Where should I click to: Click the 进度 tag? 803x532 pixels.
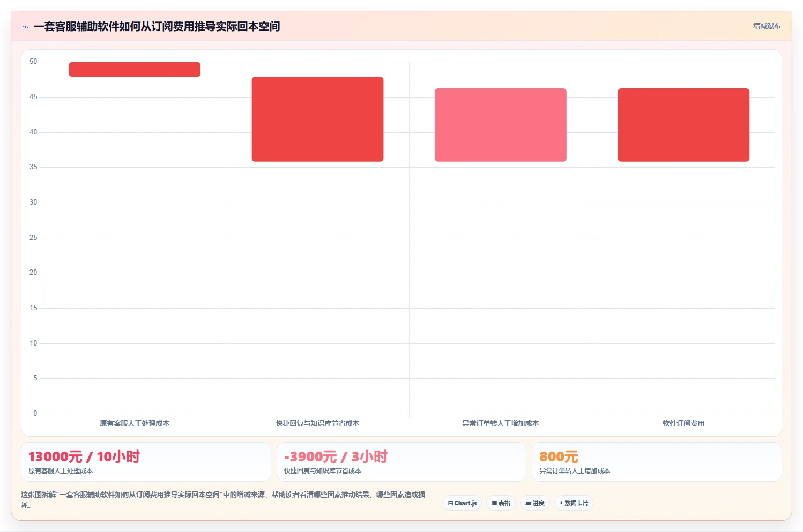click(x=535, y=503)
